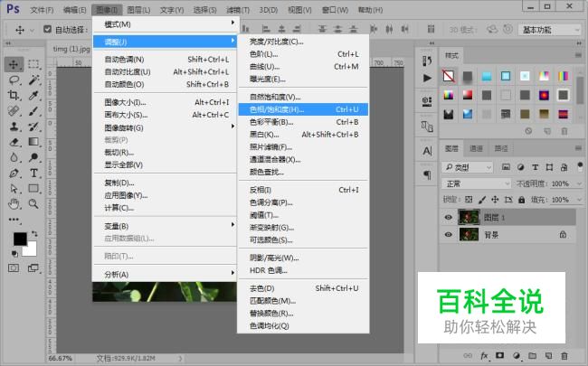588x366 pixels.
Task: Select the Dodge tool
Action: (33, 157)
